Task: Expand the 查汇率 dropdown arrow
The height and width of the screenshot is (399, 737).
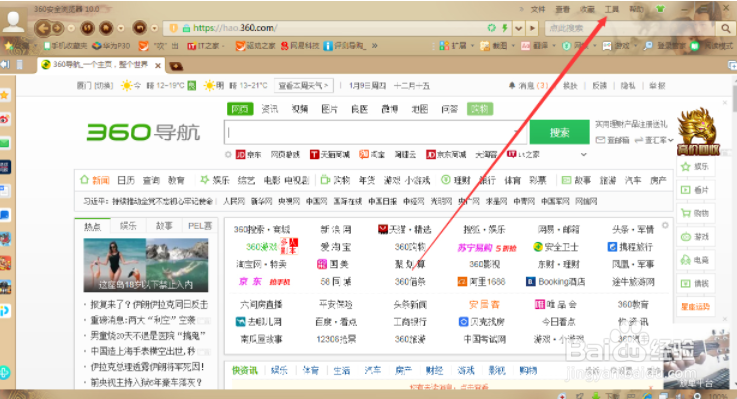Action: tap(671, 140)
